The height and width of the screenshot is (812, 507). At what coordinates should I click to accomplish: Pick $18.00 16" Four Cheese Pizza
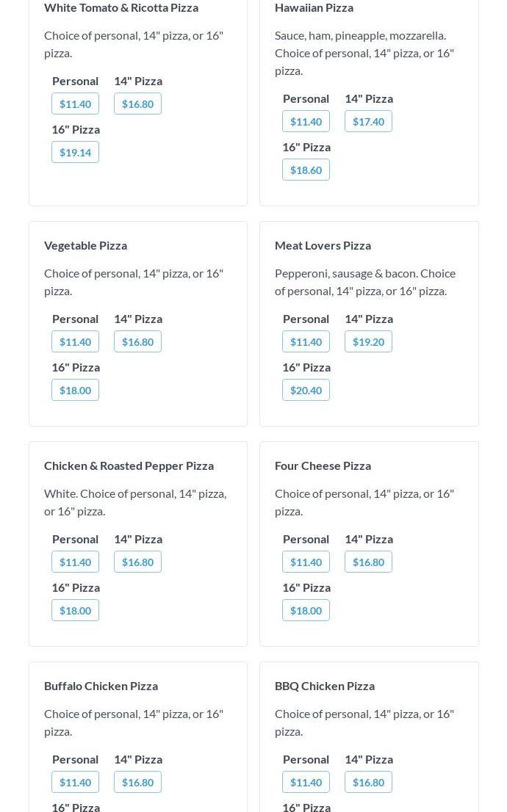pos(306,610)
